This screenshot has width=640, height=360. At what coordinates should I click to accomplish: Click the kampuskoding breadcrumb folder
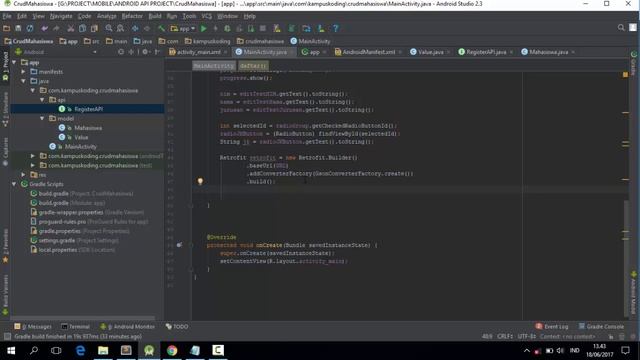coord(208,41)
